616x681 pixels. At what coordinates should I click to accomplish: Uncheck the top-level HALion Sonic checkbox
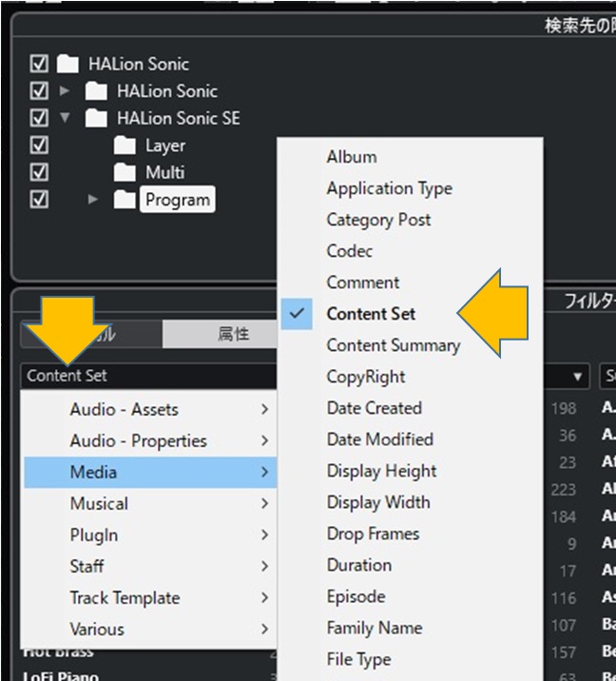(39, 64)
